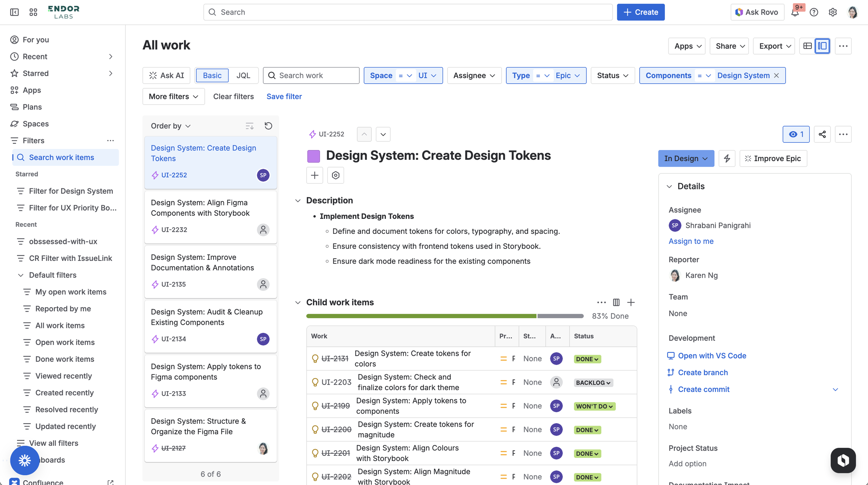The width and height of the screenshot is (868, 485).
Task: Collapse the Description section
Action: pyautogui.click(x=298, y=200)
